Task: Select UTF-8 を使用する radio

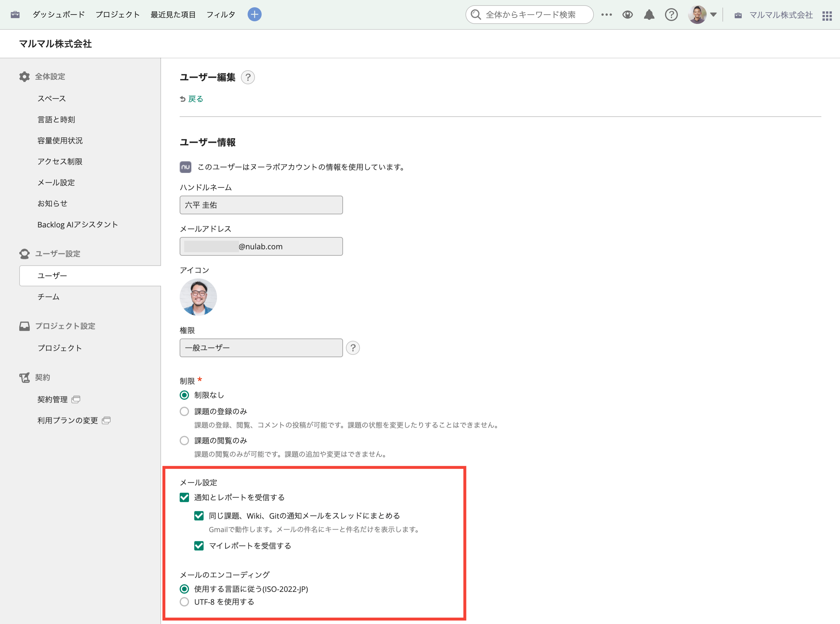Action: coord(185,602)
